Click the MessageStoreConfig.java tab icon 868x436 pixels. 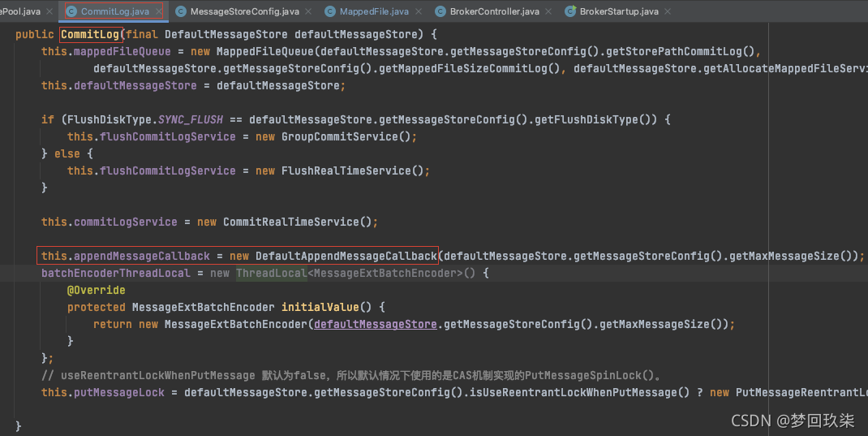pyautogui.click(x=180, y=11)
